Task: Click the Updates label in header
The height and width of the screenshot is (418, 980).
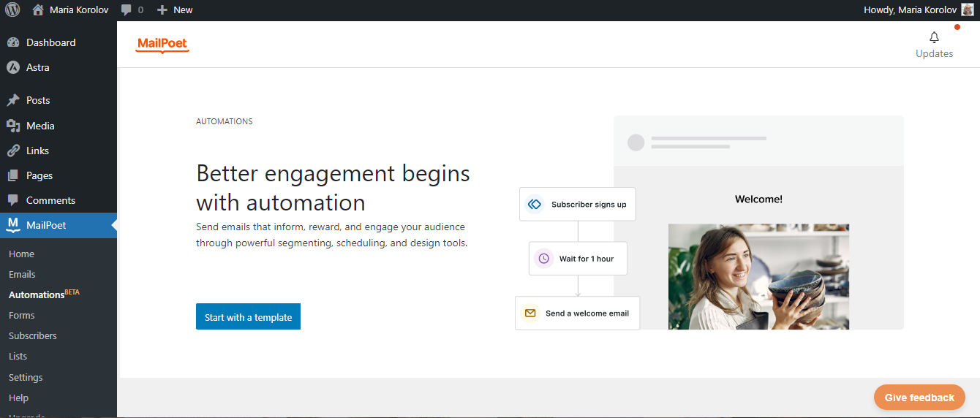Action: pos(934,53)
